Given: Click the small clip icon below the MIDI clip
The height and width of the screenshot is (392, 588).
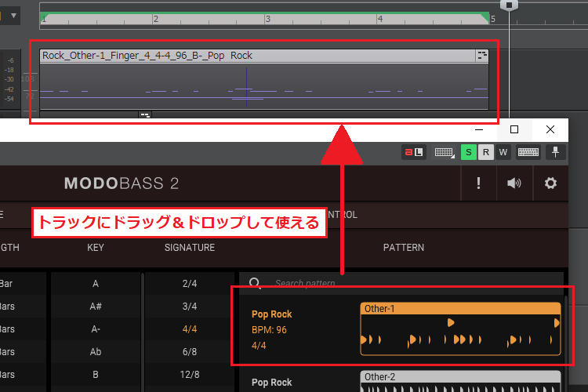Looking at the screenshot, I should click(x=145, y=114).
